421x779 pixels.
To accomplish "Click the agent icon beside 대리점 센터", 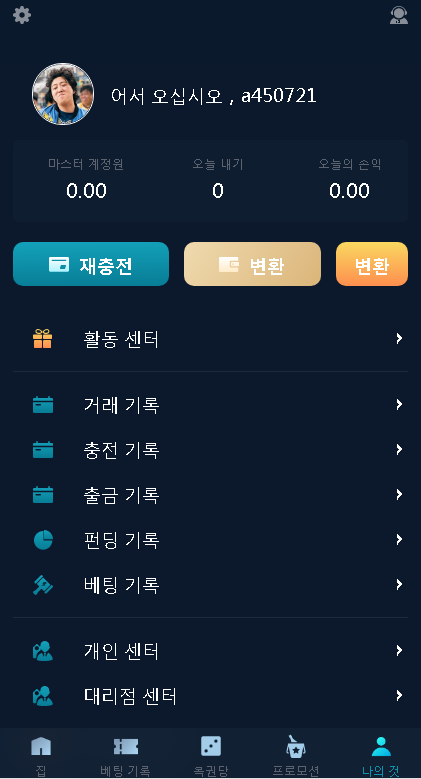I will coord(43,696).
